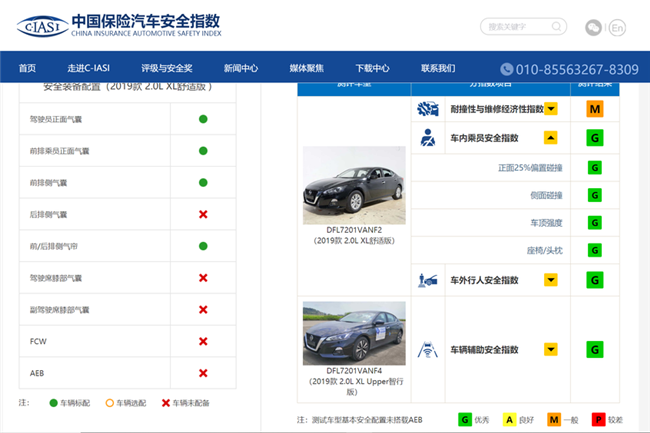
Task: Click green dot for 前/后排侧气帘
Action: [203, 246]
